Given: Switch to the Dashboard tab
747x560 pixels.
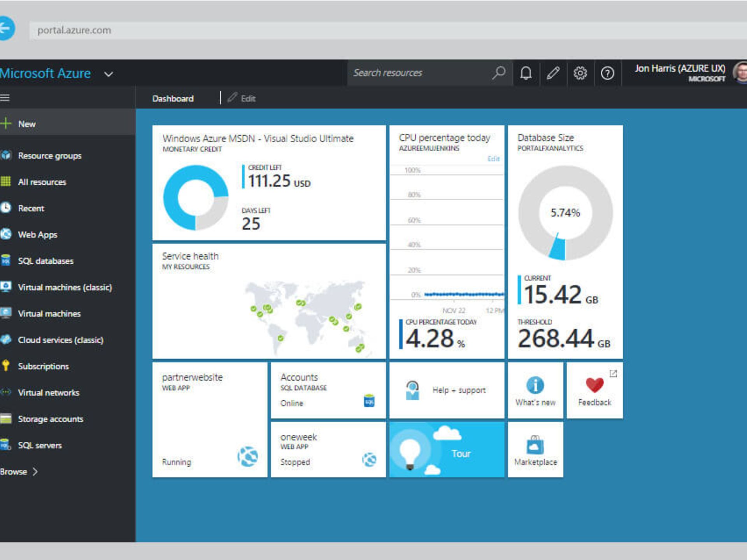Looking at the screenshot, I should pyautogui.click(x=173, y=98).
